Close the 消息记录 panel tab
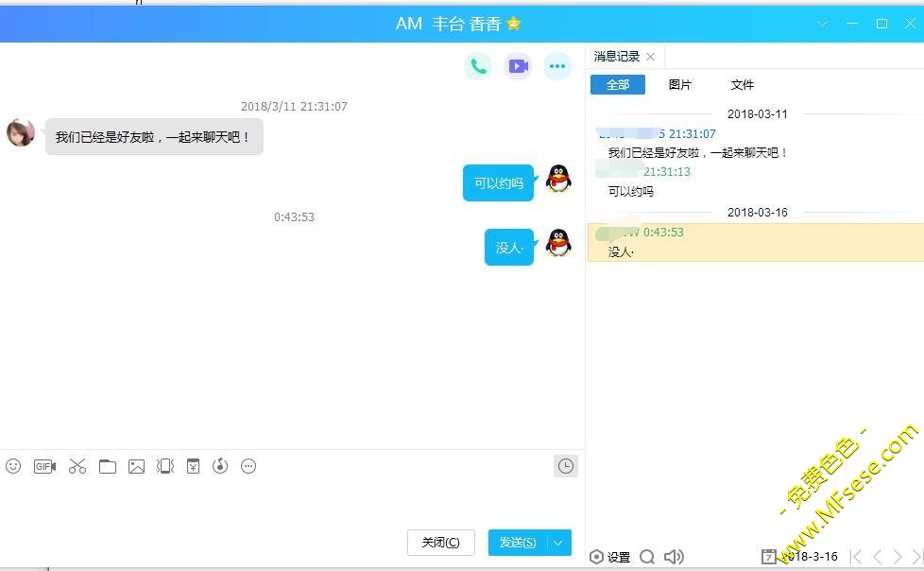The image size is (924, 571). pos(650,57)
